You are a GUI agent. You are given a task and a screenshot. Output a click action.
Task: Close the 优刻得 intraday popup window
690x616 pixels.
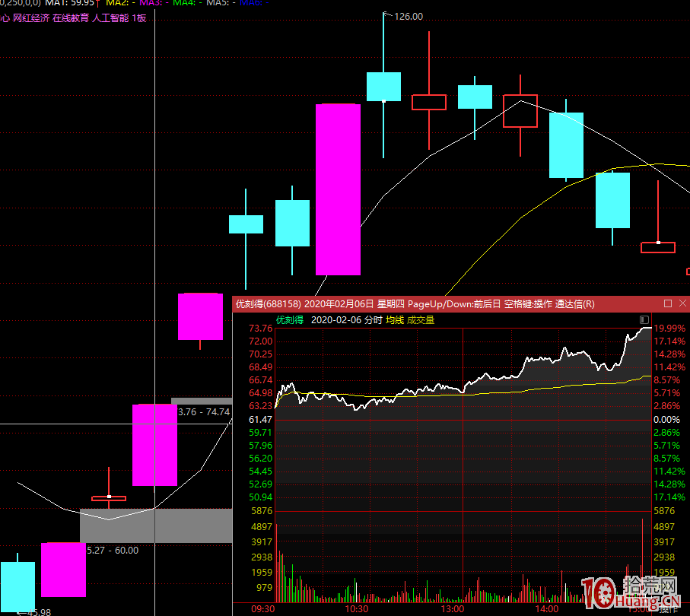[x=682, y=303]
